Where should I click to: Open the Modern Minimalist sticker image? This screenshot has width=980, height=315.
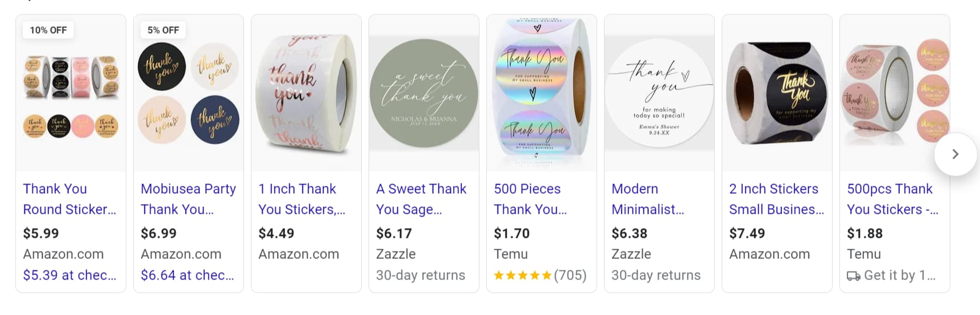click(659, 93)
